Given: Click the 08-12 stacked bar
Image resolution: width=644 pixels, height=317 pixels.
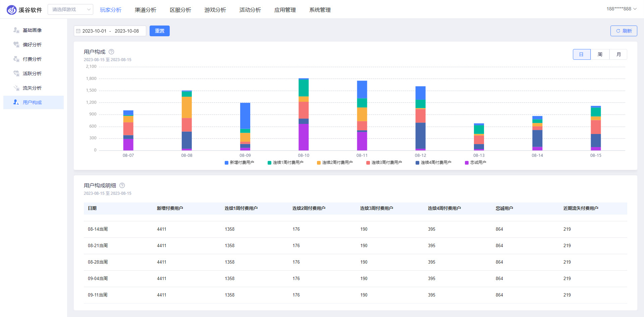Looking at the screenshot, I should (420, 118).
